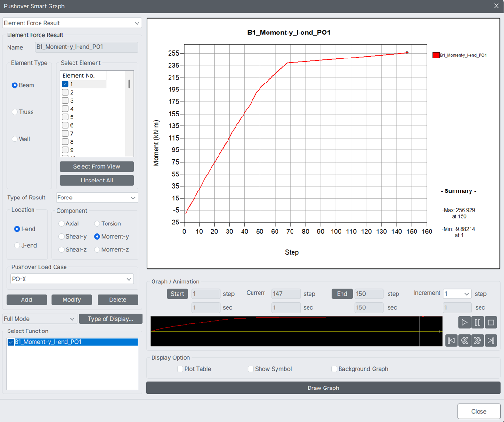Open the Pushover Load Case dropdown showing PO-X
The width and height of the screenshot is (504, 422).
click(x=72, y=279)
